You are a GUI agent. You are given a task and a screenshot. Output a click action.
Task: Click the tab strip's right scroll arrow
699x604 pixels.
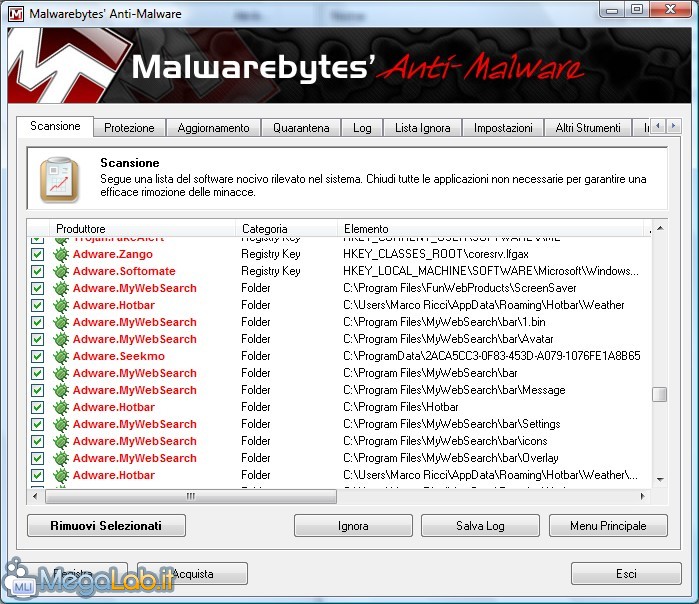coord(674,126)
